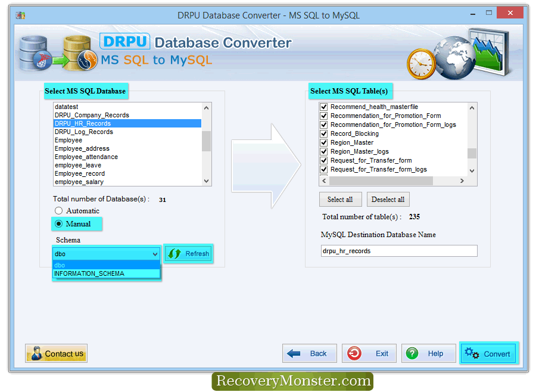Click the clock and globe header graphic

tap(457, 55)
